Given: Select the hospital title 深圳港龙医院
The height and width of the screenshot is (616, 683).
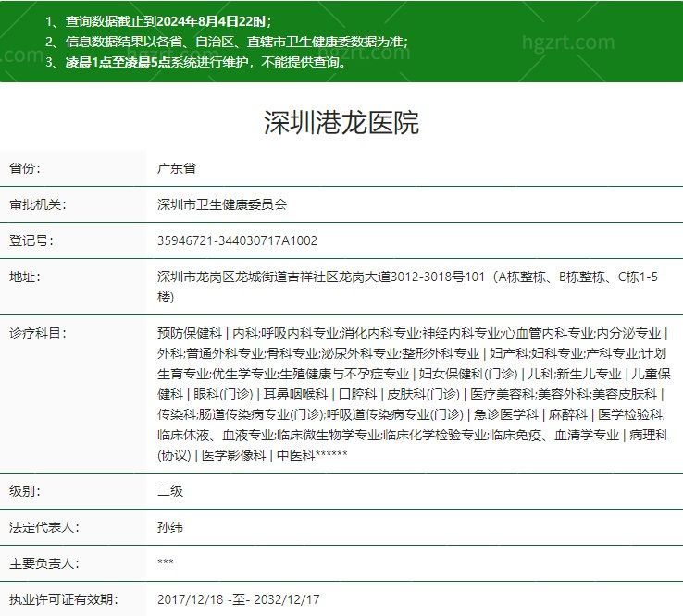Looking at the screenshot, I should [341, 122].
